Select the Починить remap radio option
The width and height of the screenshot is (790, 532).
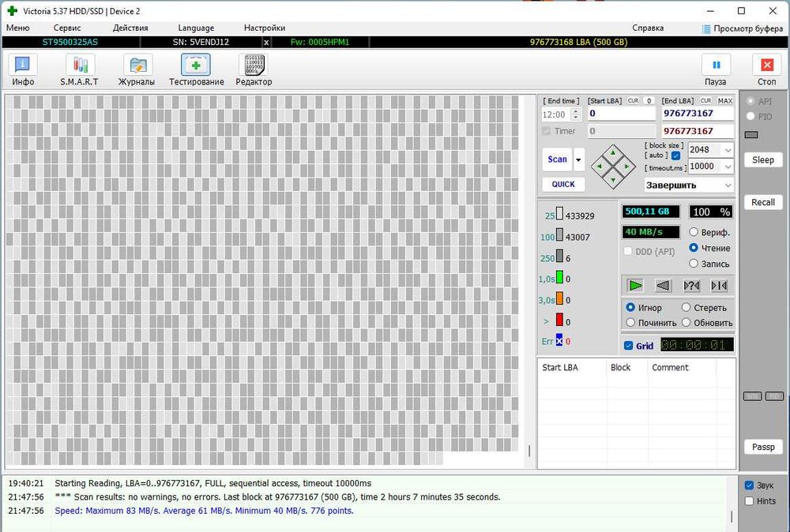[x=630, y=322]
